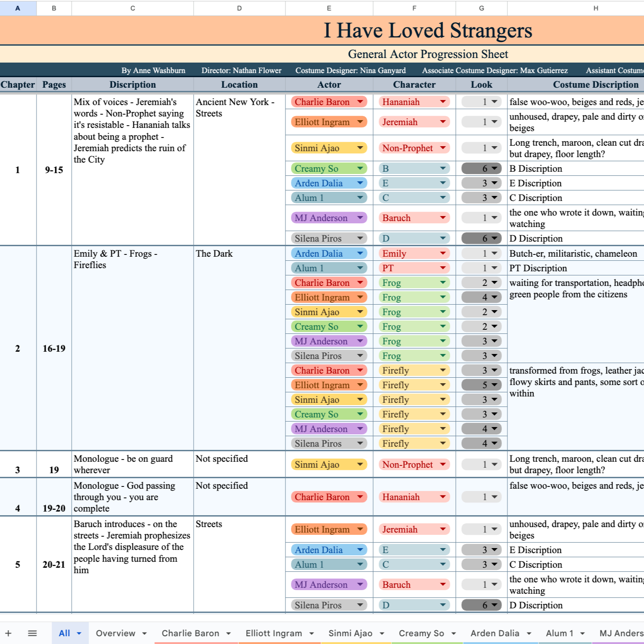Open the PT character dropdown
The image size is (644, 644).
tap(414, 268)
